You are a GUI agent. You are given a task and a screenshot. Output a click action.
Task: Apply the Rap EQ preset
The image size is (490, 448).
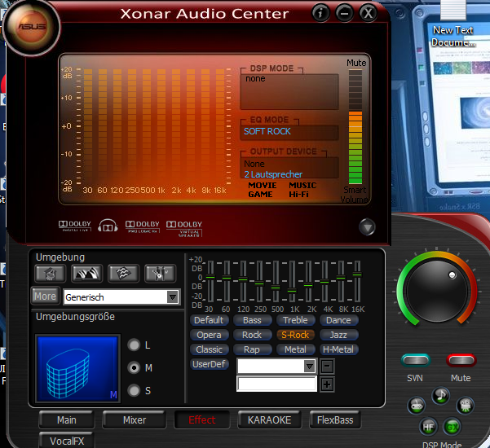tap(252, 349)
